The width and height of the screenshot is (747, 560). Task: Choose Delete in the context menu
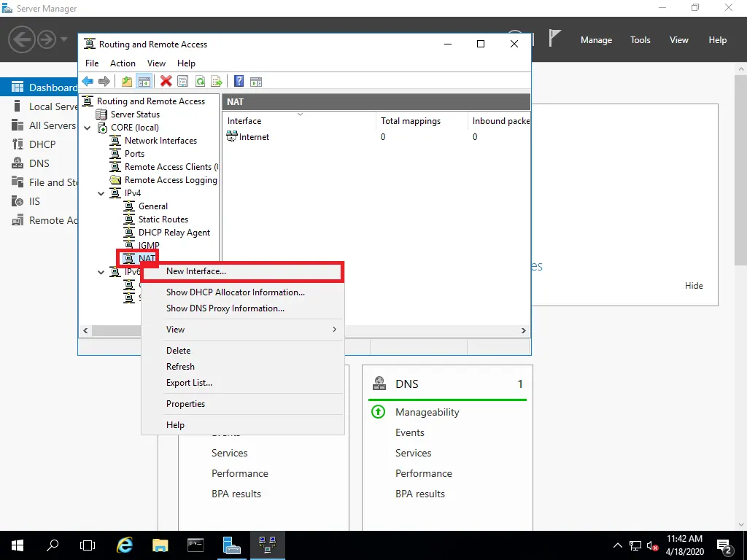pyautogui.click(x=242, y=351)
